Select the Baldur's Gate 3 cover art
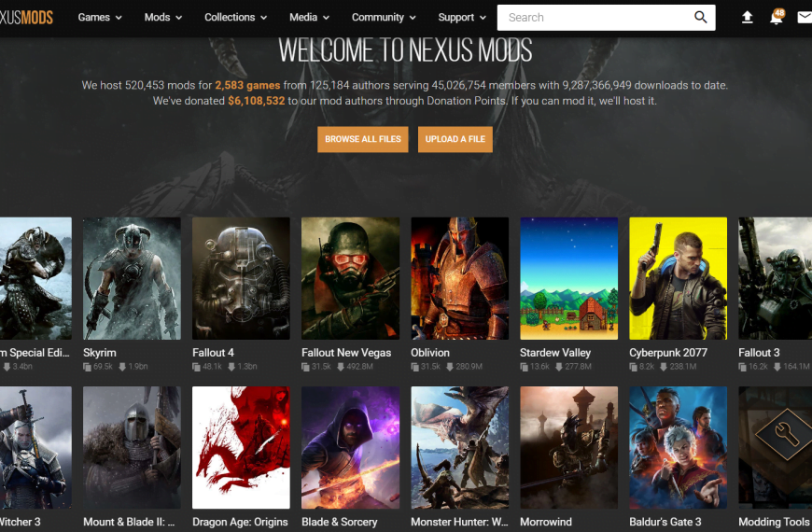 click(x=679, y=448)
